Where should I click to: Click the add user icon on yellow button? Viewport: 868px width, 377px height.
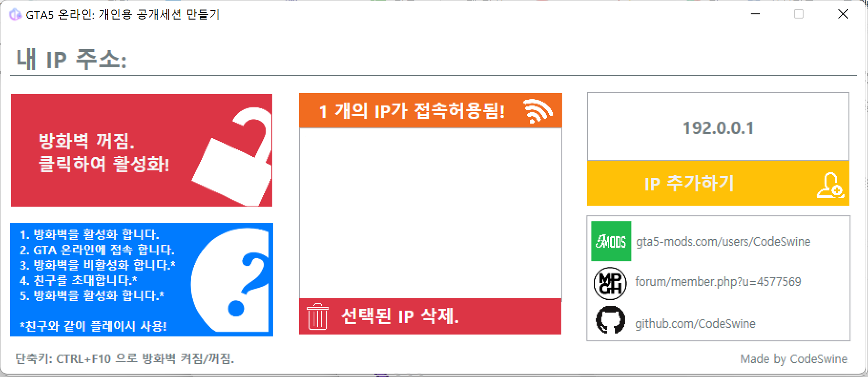pos(830,185)
